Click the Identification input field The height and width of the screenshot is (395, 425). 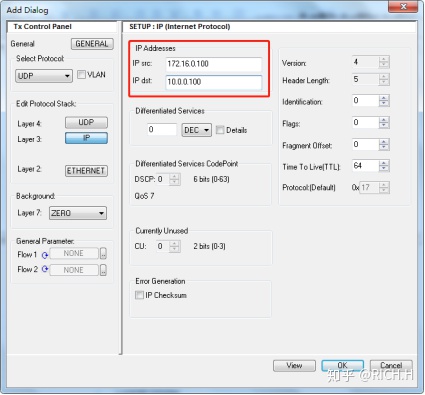click(x=366, y=101)
